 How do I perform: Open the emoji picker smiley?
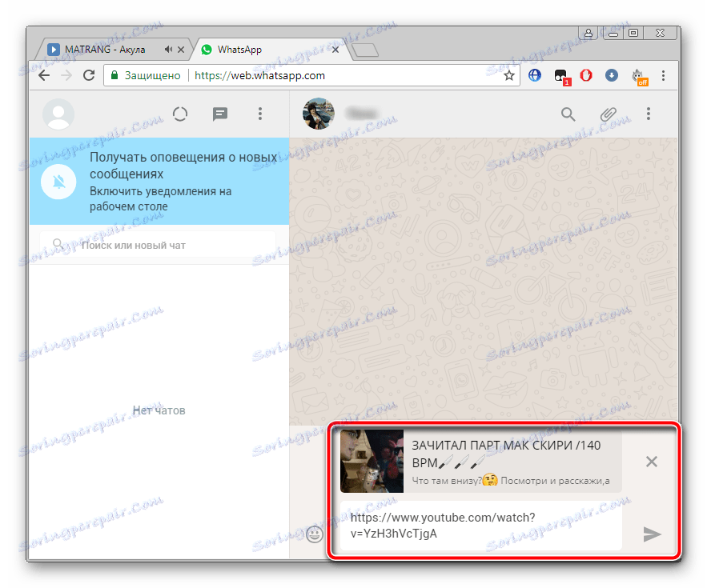tap(315, 534)
